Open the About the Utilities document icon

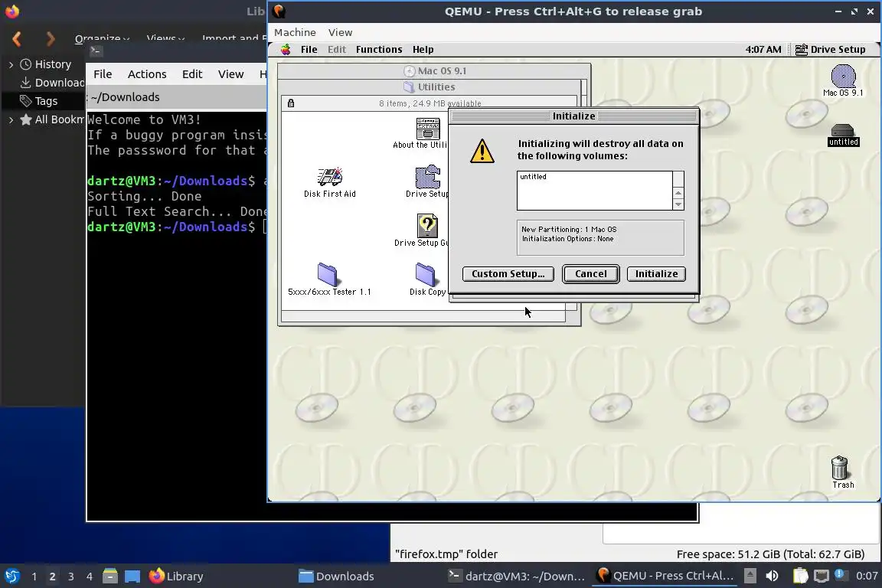click(x=427, y=129)
